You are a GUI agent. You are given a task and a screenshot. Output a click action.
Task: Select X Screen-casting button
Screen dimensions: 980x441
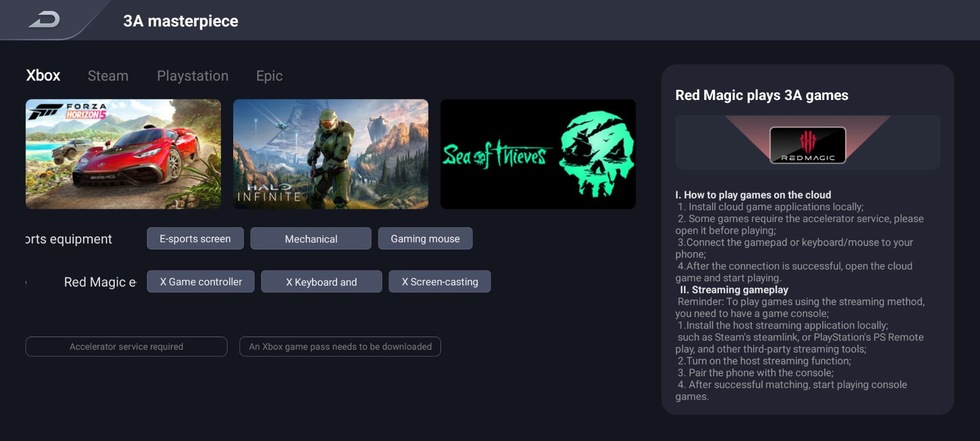point(440,282)
